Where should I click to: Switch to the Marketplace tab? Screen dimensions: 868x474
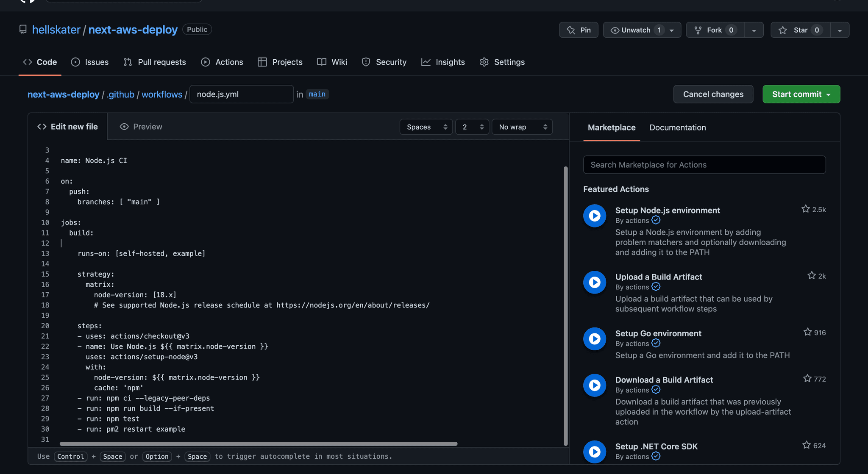coord(612,127)
